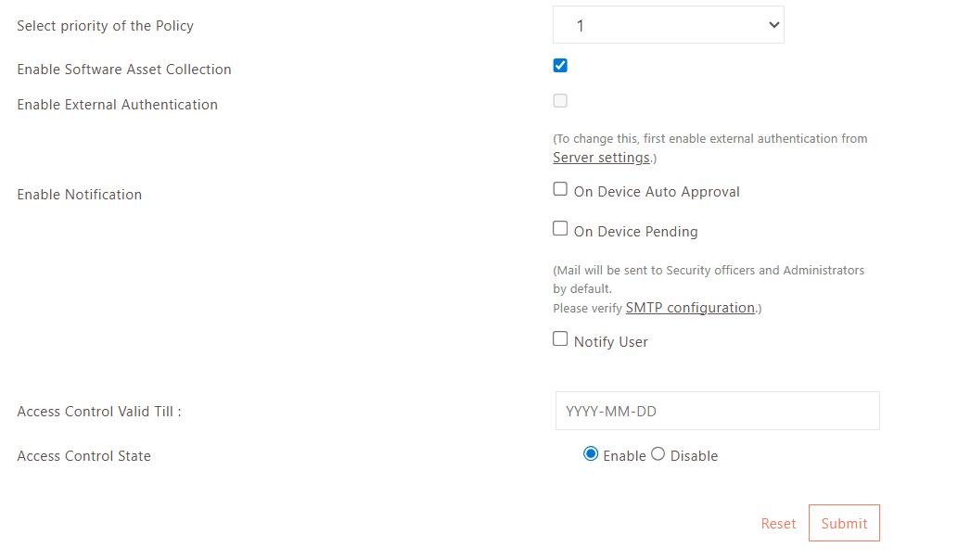Open the Server settings link

click(x=601, y=158)
